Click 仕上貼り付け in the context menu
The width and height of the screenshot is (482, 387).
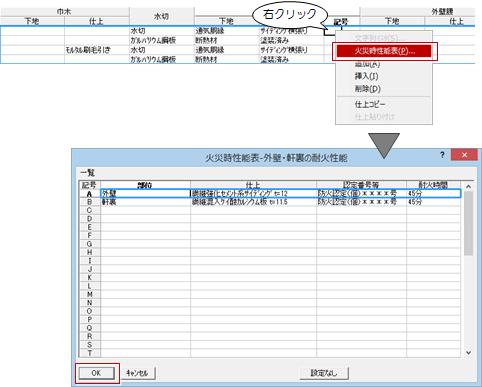pos(374,117)
